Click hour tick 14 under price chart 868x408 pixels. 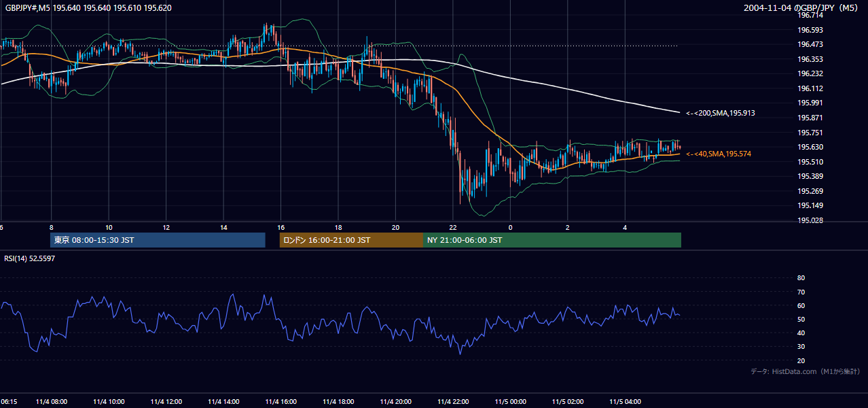223,227
